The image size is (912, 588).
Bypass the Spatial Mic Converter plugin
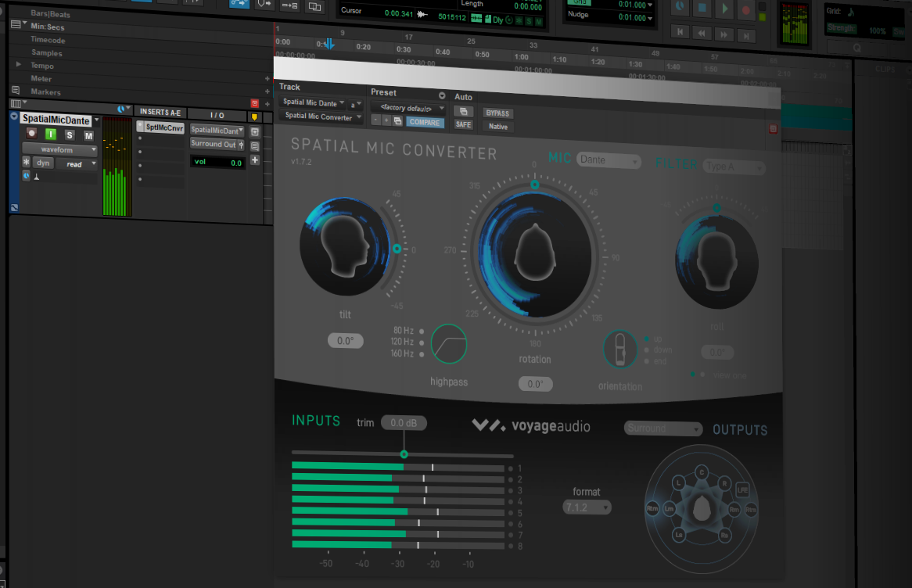click(497, 113)
